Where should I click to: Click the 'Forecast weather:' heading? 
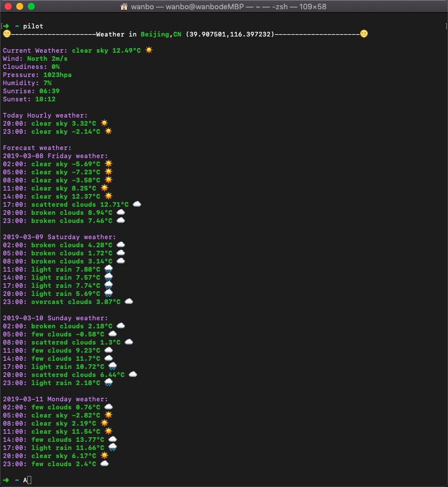coord(37,148)
